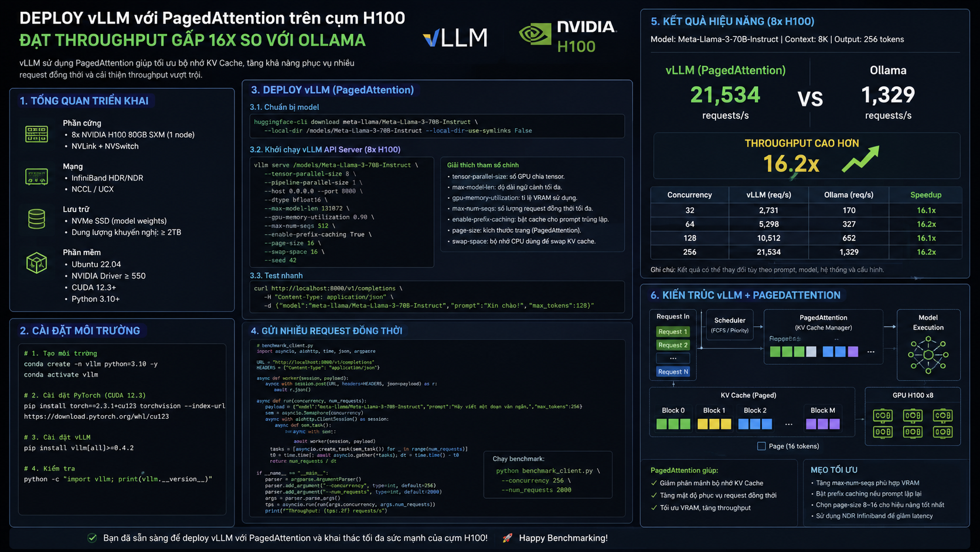Click the KV Cache (Paged) label
This screenshot has width=980, height=552.
748,395
